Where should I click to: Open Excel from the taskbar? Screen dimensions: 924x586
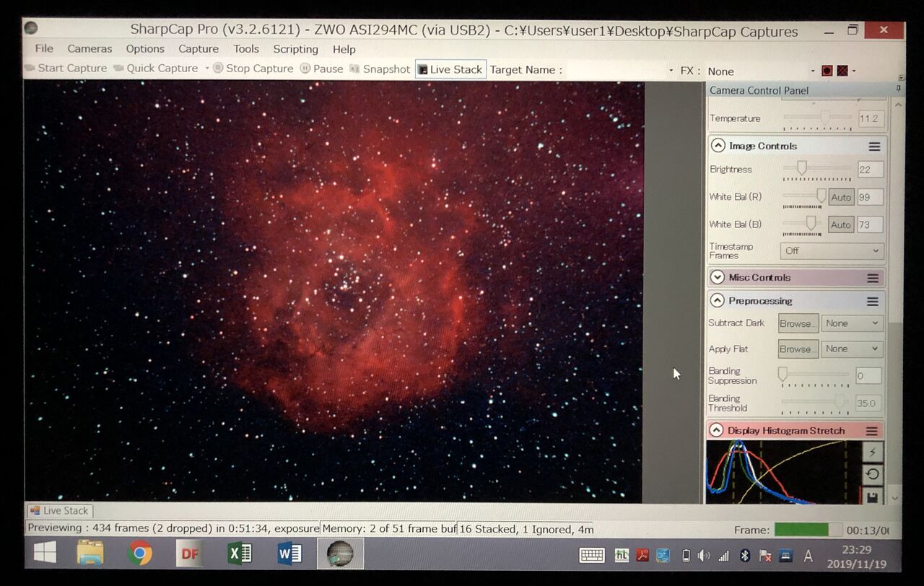239,554
